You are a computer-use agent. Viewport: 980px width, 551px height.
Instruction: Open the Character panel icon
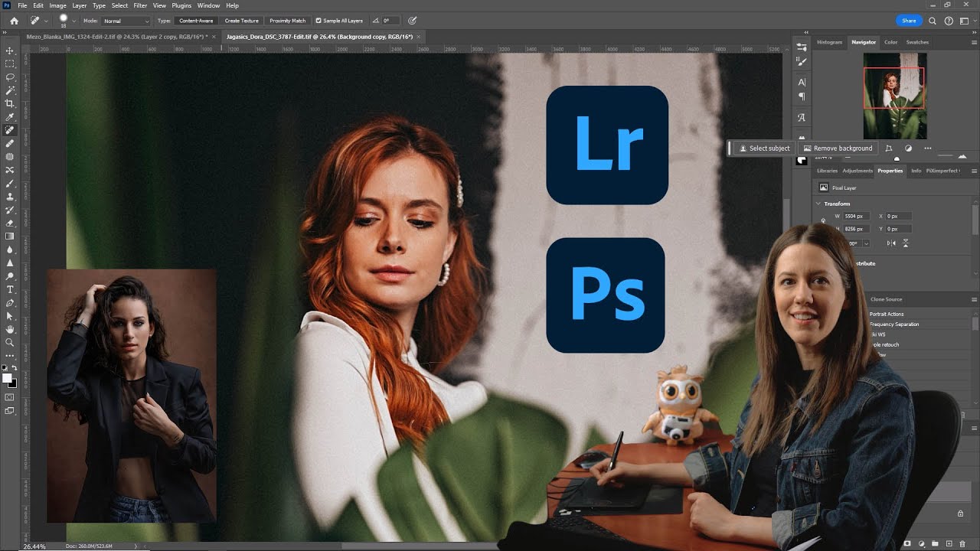pyautogui.click(x=802, y=82)
